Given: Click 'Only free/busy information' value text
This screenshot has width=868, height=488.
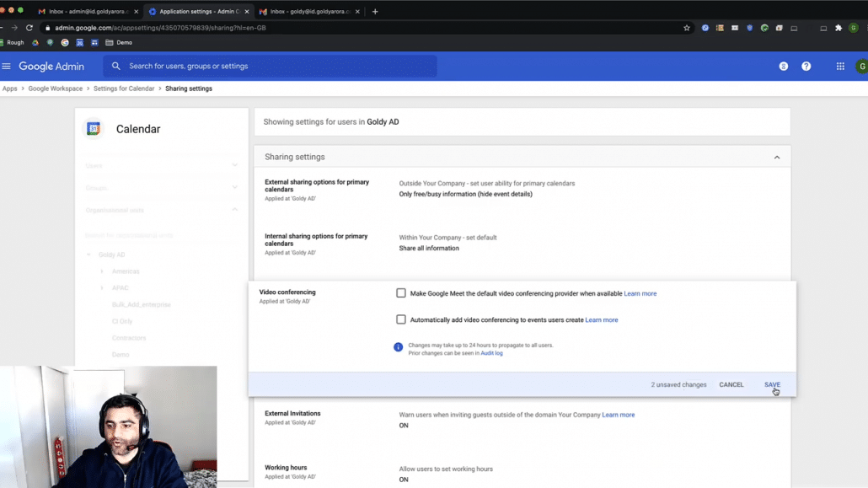Looking at the screenshot, I should (x=465, y=194).
